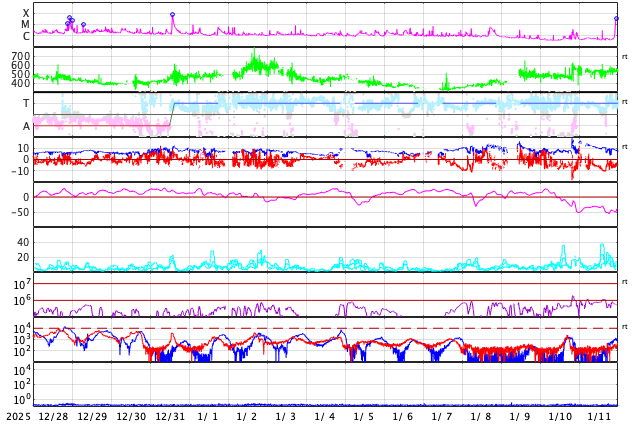Image resolution: width=634 pixels, height=424 pixels.
Task: Click the green peak near 1/2
Action: tap(254, 51)
